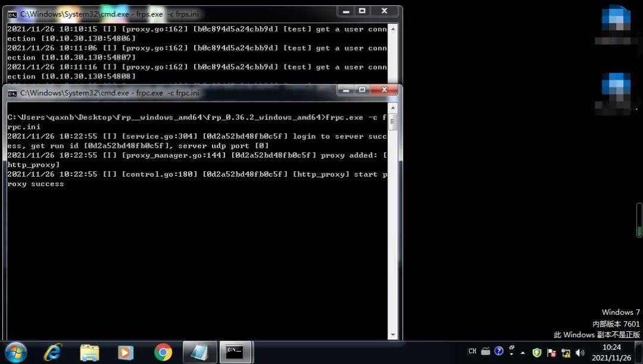This screenshot has width=643, height=364.
Task: Click the cmd.exe taskbar button
Action: [x=235, y=352]
